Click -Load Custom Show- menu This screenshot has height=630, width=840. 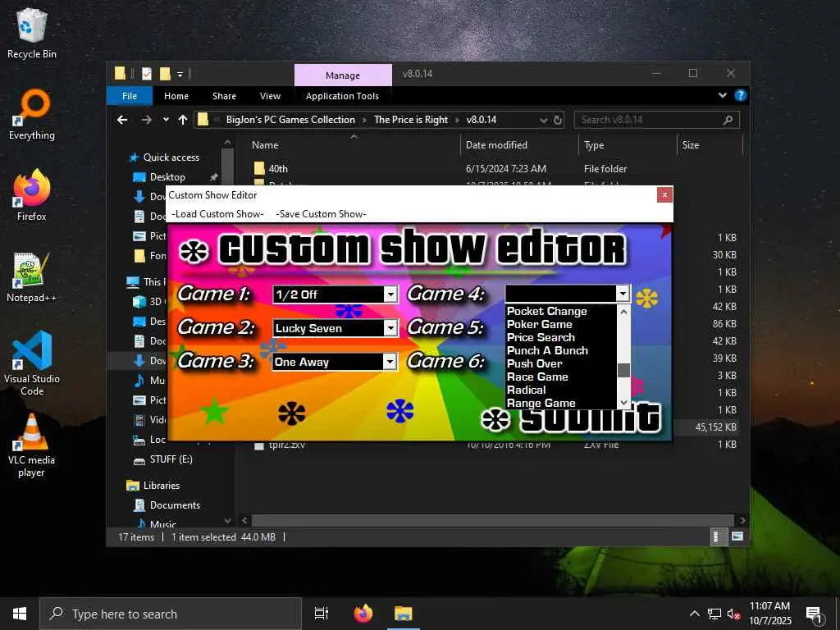click(217, 214)
